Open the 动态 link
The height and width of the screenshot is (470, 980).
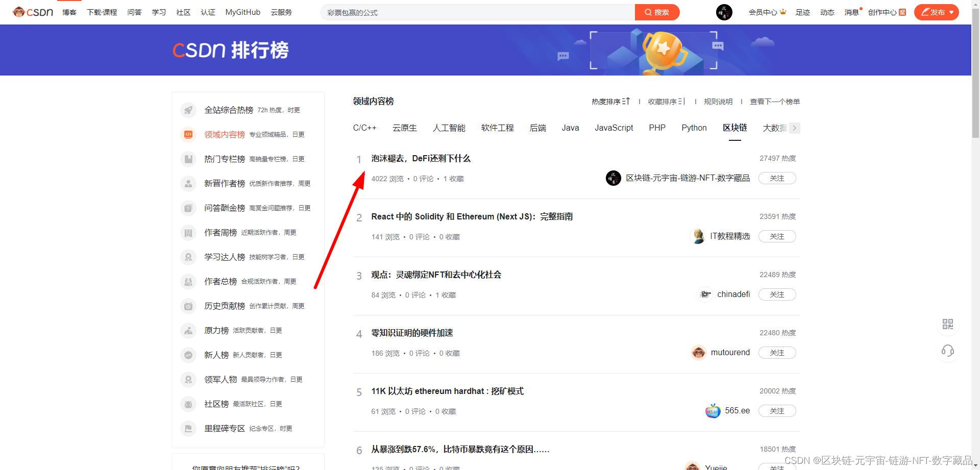click(827, 12)
